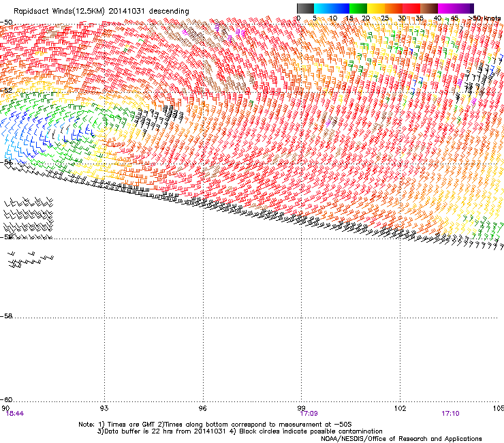Image resolution: width=504 pixels, height=443 pixels.
Task: Pick the yellow 20-25 knots legend swatch
Action: [376, 8]
